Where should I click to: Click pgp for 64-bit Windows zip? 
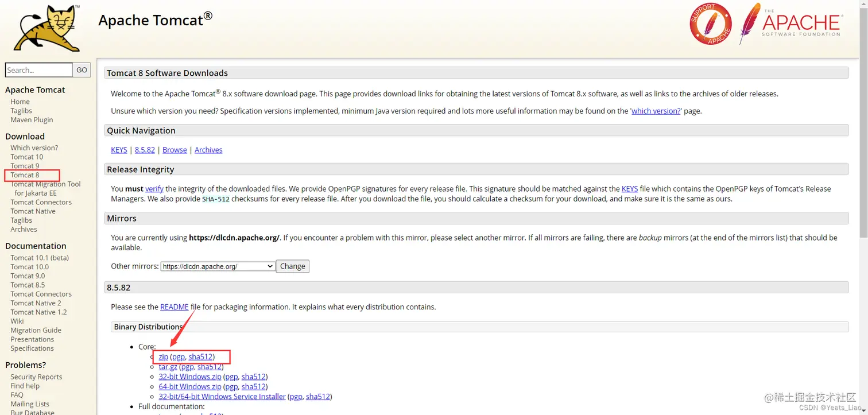[x=231, y=387]
